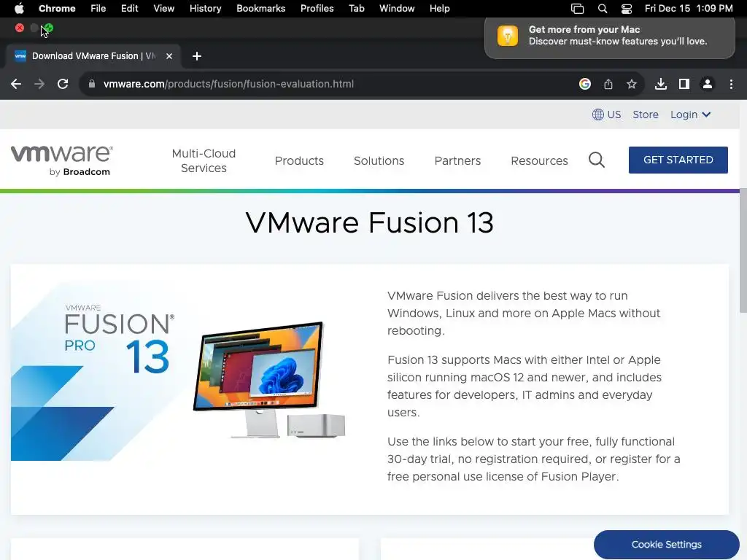Image resolution: width=747 pixels, height=560 pixels.
Task: Open the History menu
Action: (x=205, y=9)
